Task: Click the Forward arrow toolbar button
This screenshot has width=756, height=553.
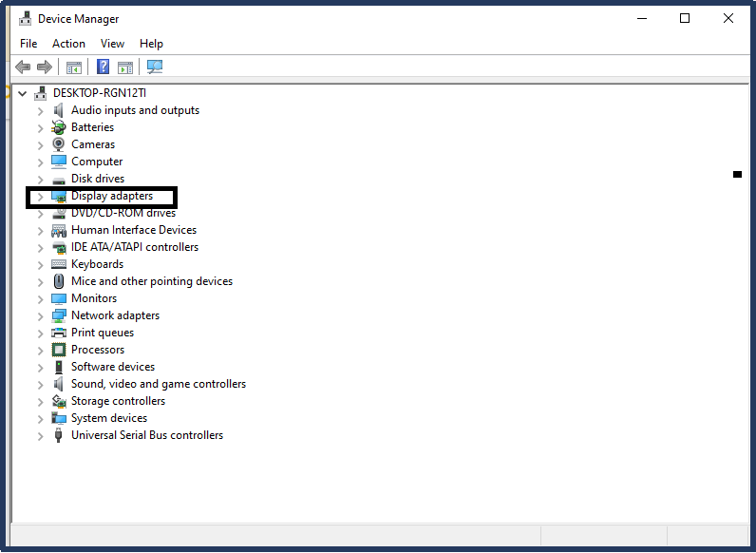Action: click(x=45, y=67)
